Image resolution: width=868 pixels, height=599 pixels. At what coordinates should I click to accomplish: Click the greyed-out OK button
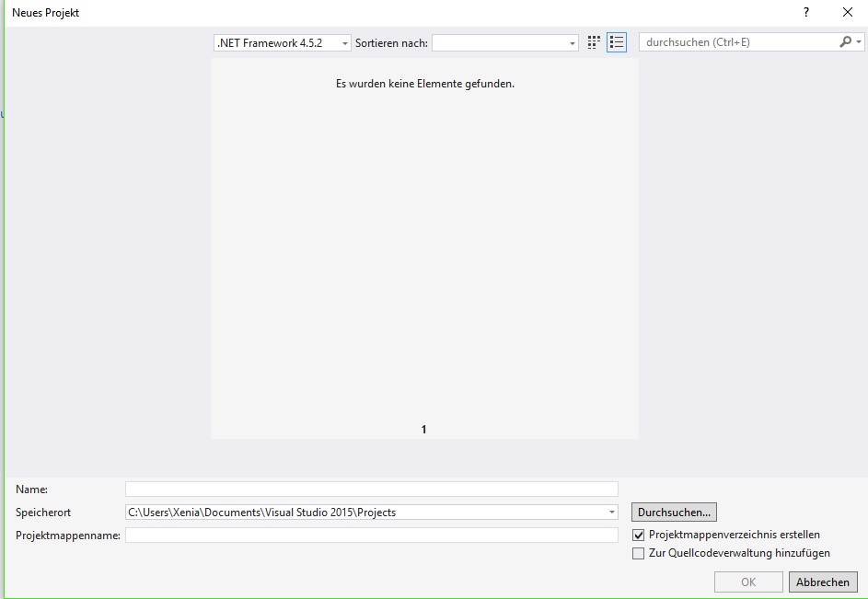tap(748, 582)
